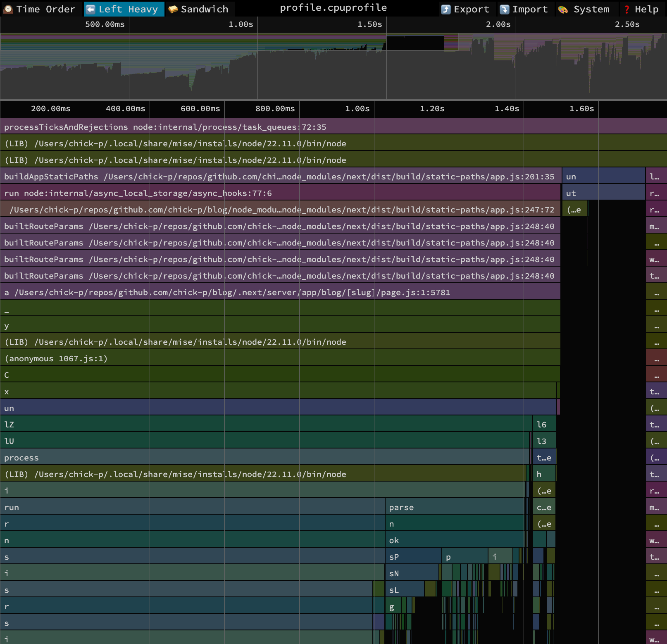Click the export arrow icon
Screen dimensions: 667x644
(x=445, y=10)
